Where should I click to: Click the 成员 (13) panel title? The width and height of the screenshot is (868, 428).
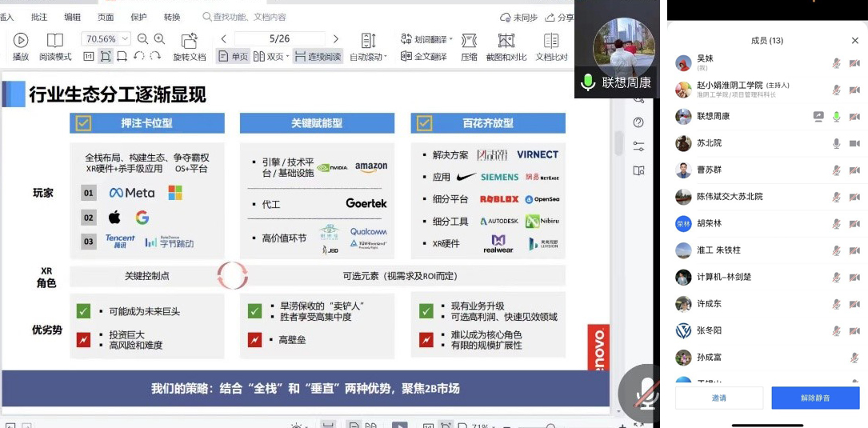pos(766,41)
